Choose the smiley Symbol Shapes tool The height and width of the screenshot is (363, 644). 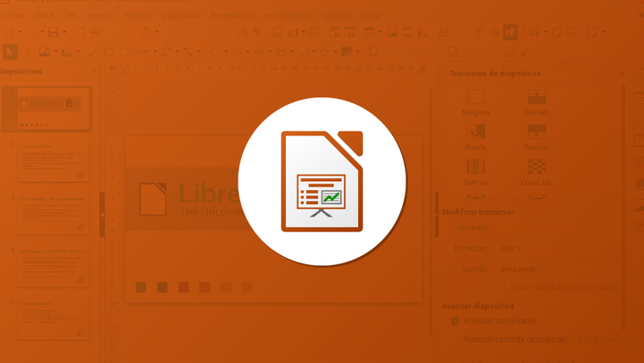(237, 52)
